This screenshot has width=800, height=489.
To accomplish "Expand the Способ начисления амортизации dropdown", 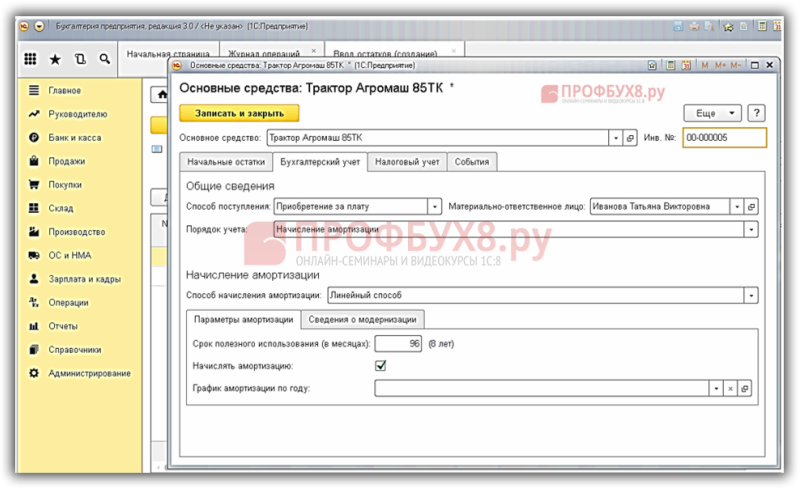I will click(x=751, y=296).
